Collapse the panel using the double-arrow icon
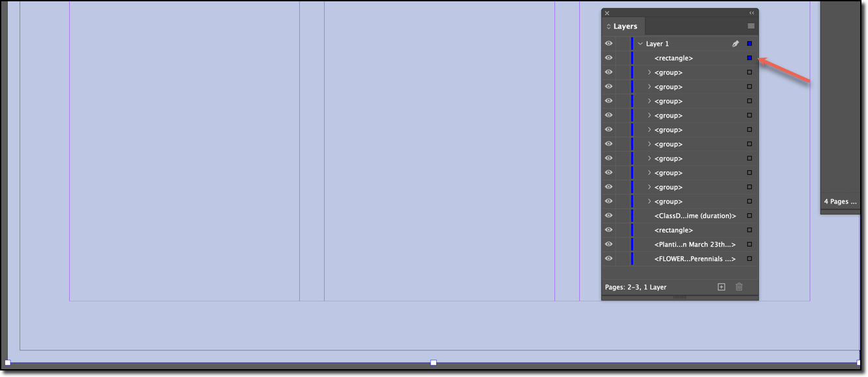 (751, 12)
